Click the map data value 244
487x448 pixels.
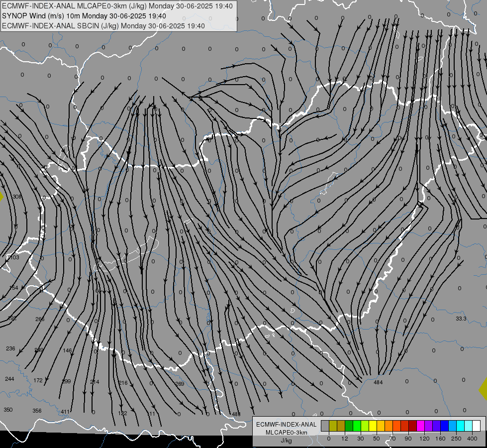pyautogui.click(x=9, y=379)
